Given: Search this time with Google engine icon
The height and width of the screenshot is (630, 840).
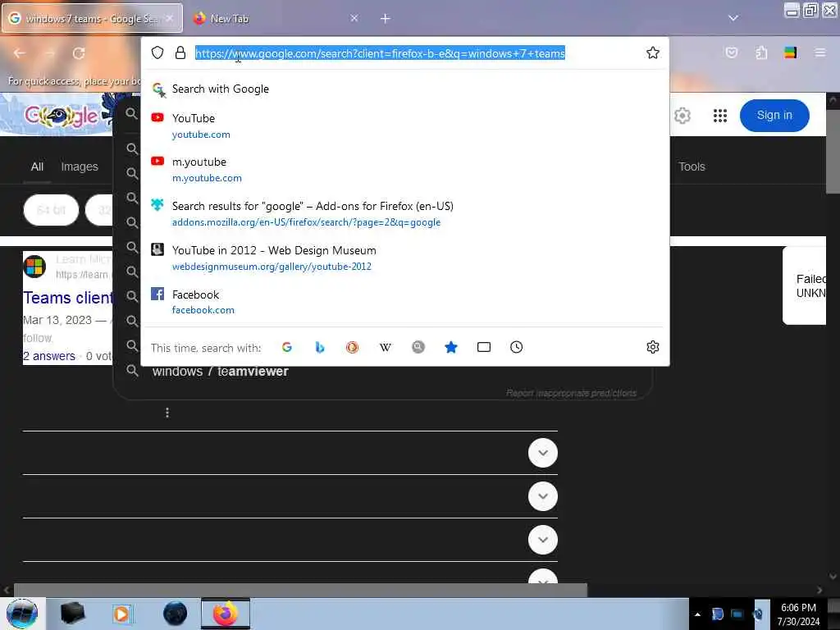Looking at the screenshot, I should pos(286,347).
